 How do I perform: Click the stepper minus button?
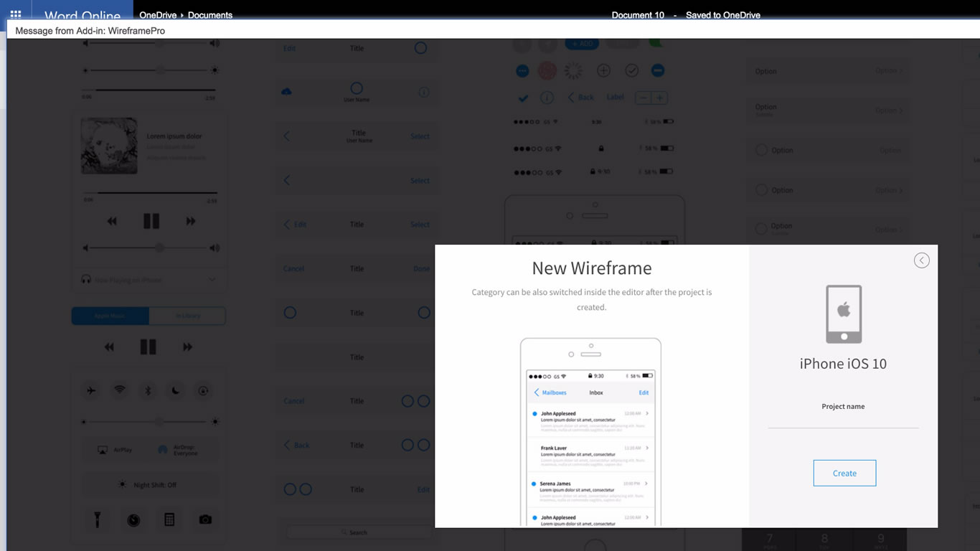[x=644, y=98]
